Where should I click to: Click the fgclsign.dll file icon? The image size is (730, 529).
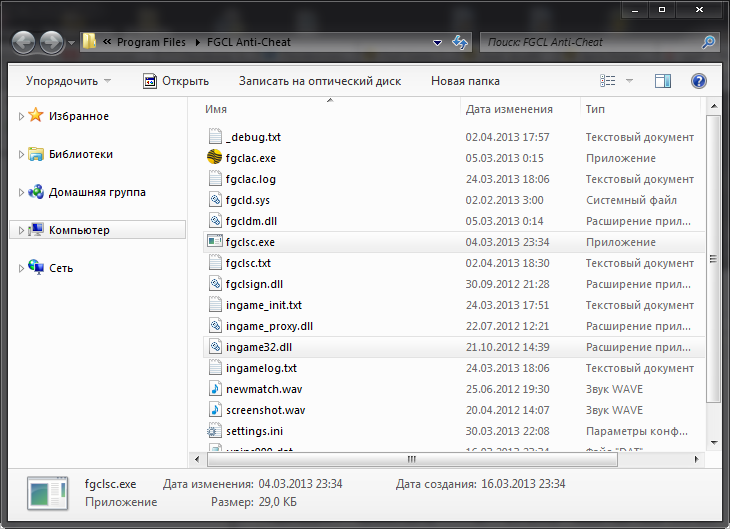pyautogui.click(x=215, y=283)
